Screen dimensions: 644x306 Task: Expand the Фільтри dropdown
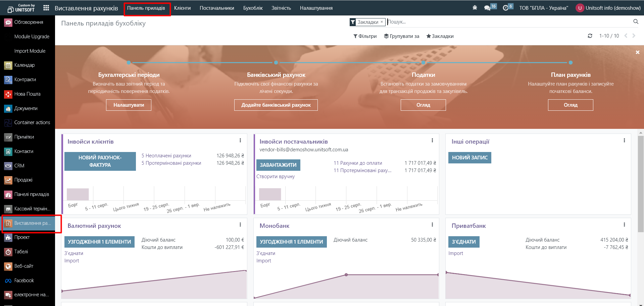(x=365, y=36)
